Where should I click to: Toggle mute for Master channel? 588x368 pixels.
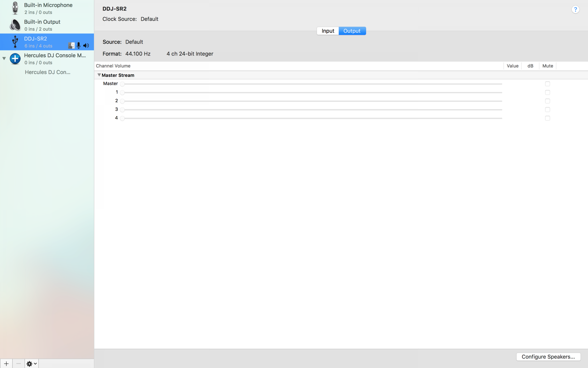coord(548,84)
